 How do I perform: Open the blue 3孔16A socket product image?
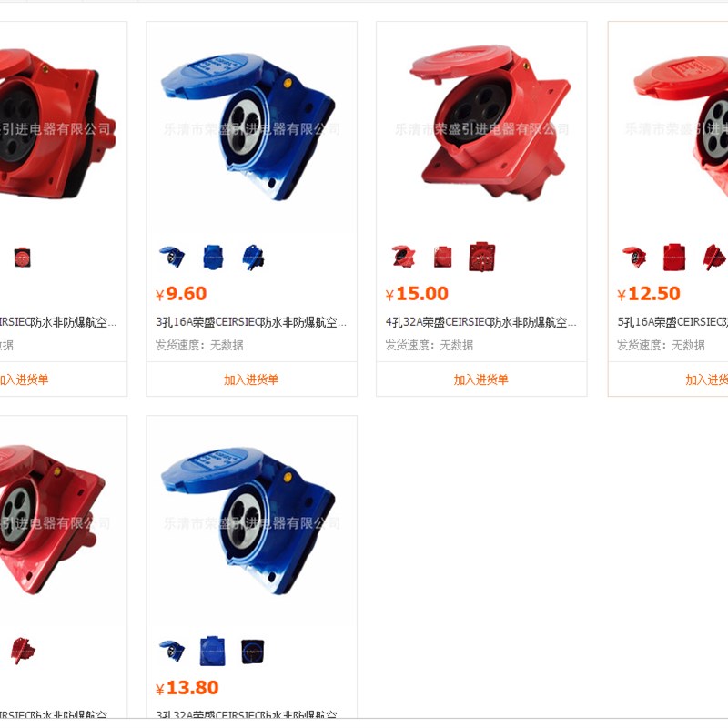(251, 127)
